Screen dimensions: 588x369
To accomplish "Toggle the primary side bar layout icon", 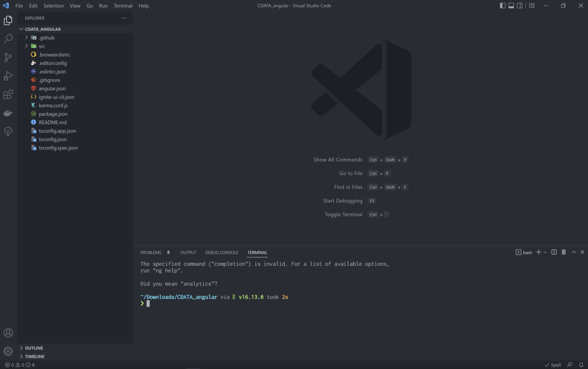I will [x=503, y=6].
